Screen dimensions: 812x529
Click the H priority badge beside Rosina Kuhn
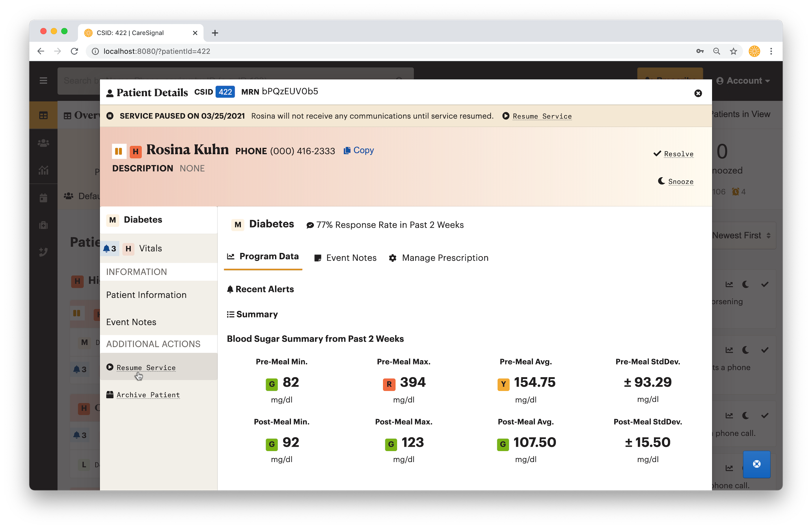click(x=136, y=152)
